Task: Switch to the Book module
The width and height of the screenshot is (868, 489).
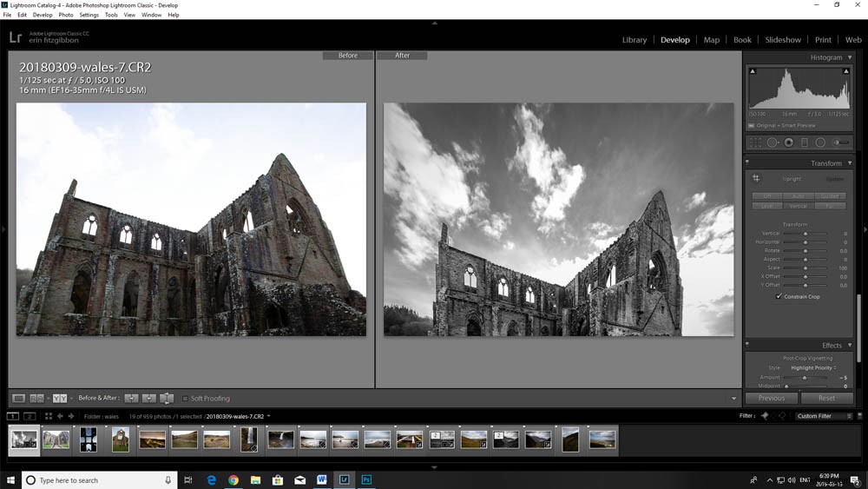Action: (x=742, y=40)
